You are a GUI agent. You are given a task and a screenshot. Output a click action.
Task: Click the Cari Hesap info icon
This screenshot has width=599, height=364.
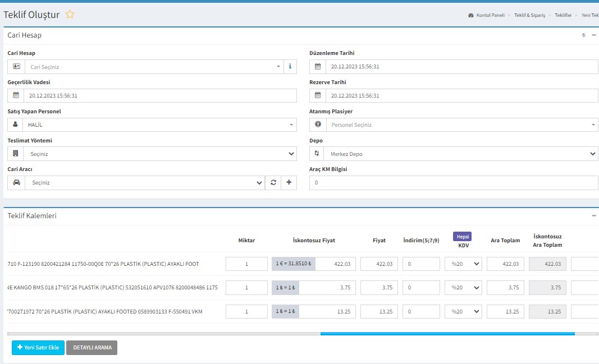coord(290,67)
